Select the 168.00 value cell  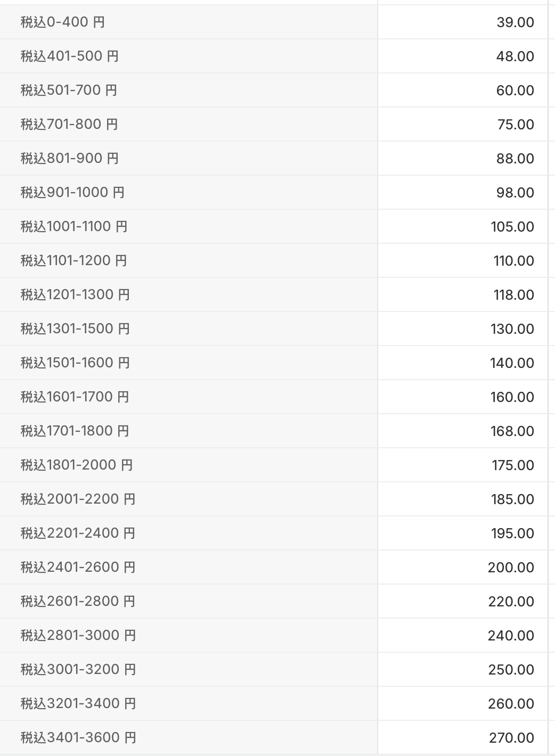tap(512, 431)
